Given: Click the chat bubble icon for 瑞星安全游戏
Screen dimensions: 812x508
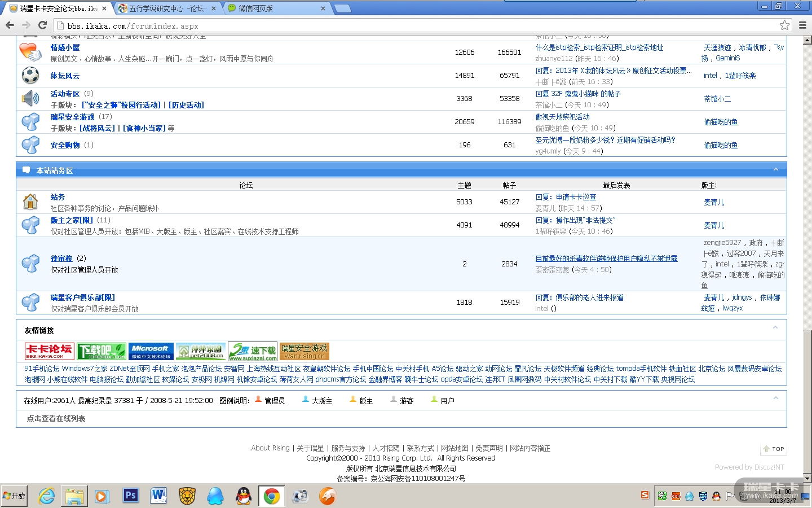Looking at the screenshot, I should click(30, 122).
